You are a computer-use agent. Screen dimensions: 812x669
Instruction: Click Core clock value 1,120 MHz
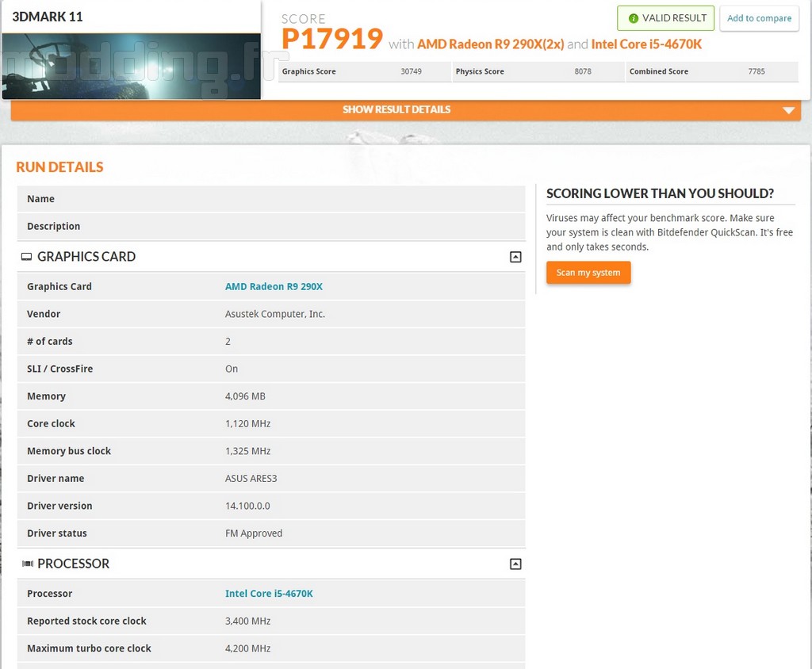[247, 423]
